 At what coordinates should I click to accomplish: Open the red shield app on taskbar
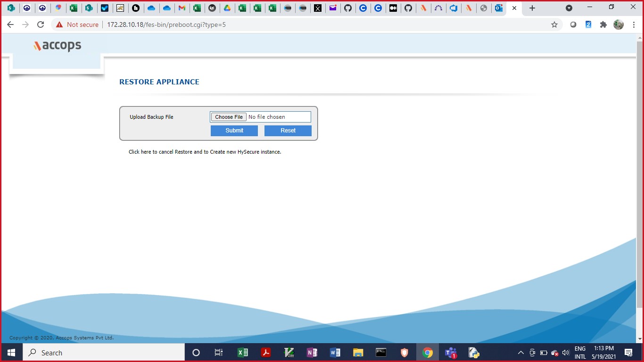405,353
